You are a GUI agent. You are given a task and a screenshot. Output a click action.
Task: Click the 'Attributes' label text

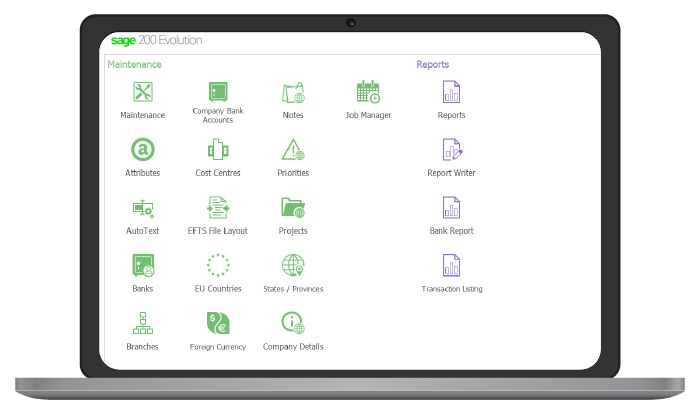click(x=142, y=173)
